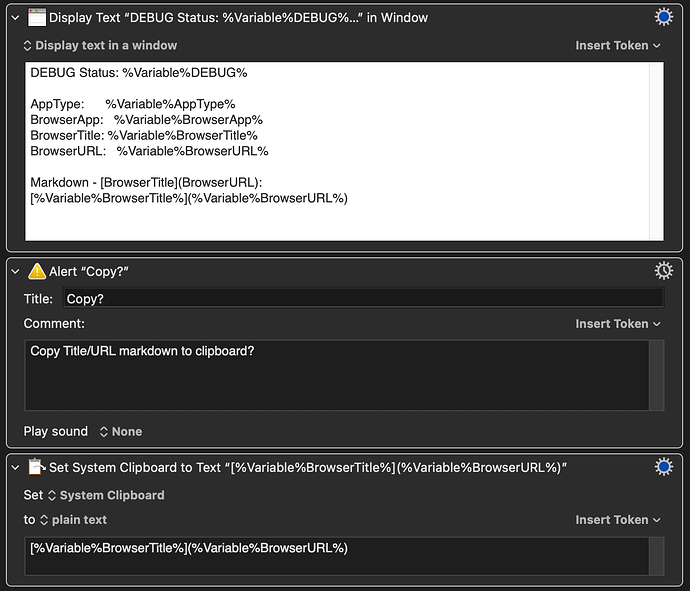Collapse the Set System Clipboard action

point(16,467)
